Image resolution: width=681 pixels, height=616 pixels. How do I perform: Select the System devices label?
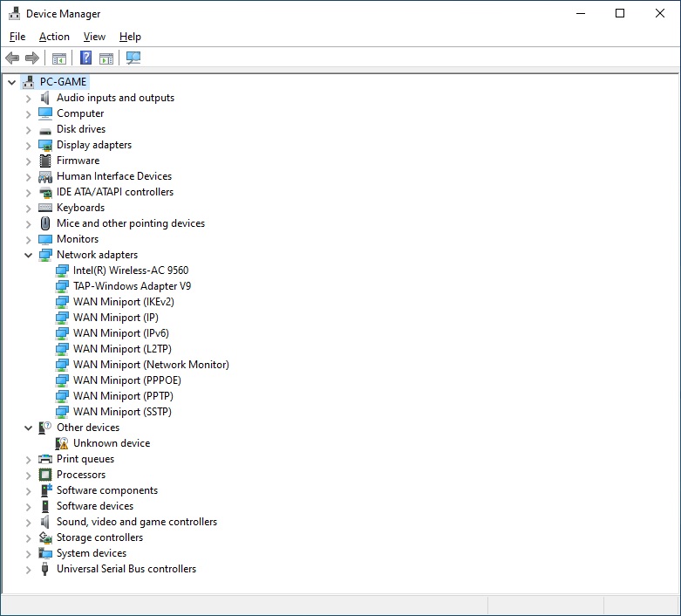click(x=92, y=553)
